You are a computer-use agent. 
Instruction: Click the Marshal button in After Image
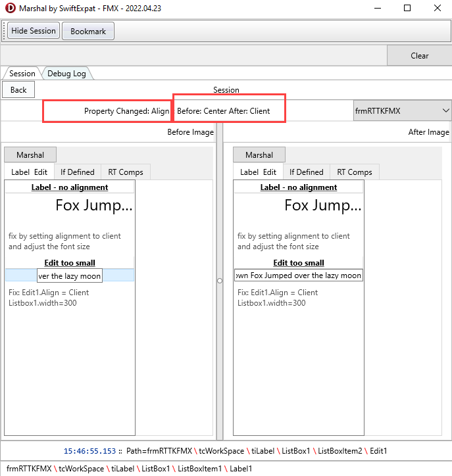pos(259,155)
